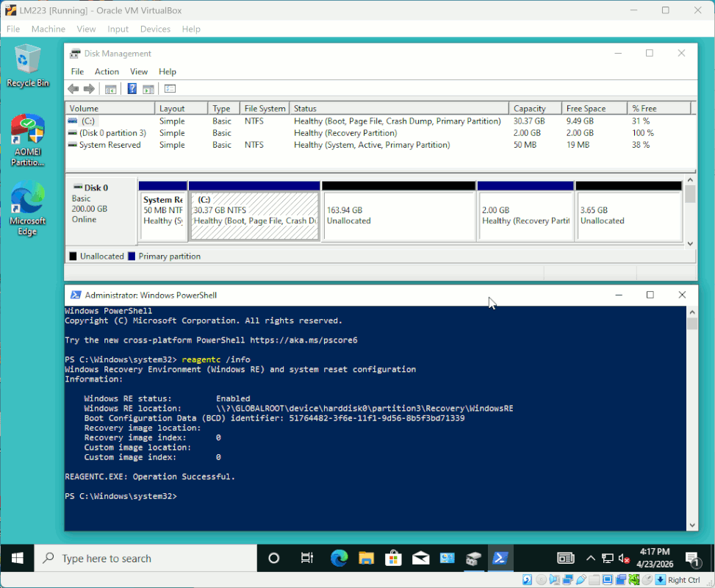
Task: Click VirtualBox shared folders status icon
Action: [x=594, y=580]
